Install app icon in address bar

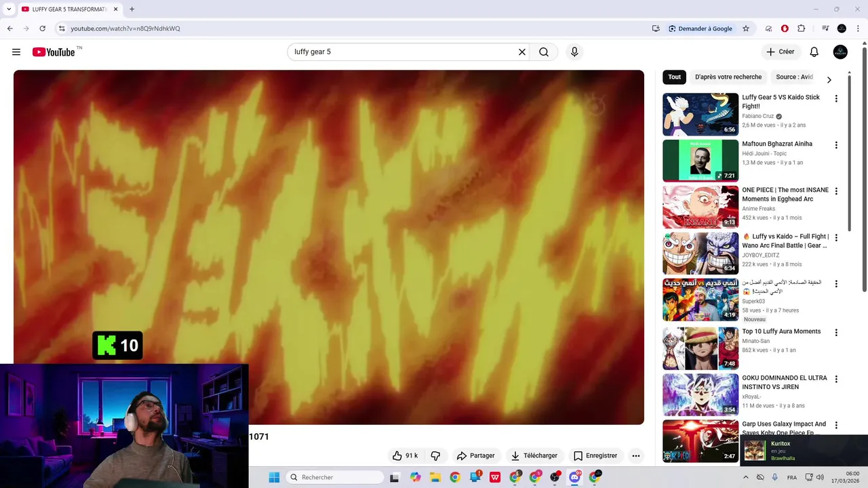(656, 28)
